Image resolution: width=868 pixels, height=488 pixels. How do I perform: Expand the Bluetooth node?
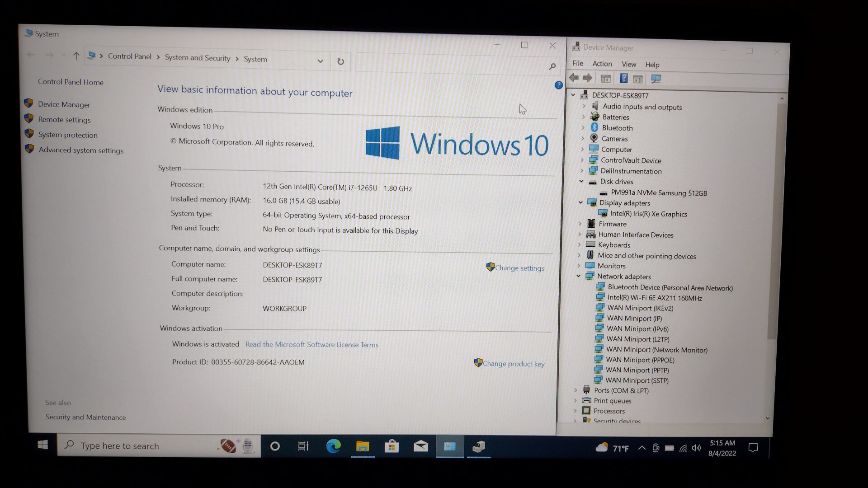pyautogui.click(x=583, y=128)
